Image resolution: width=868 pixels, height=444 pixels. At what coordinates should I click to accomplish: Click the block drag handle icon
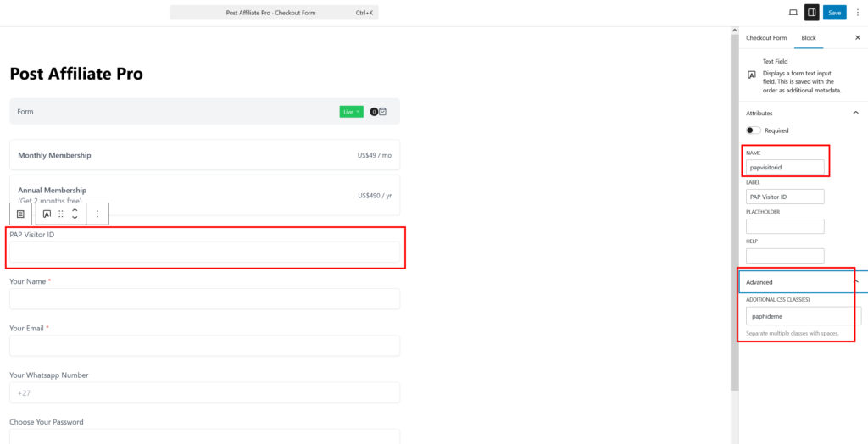click(x=61, y=214)
